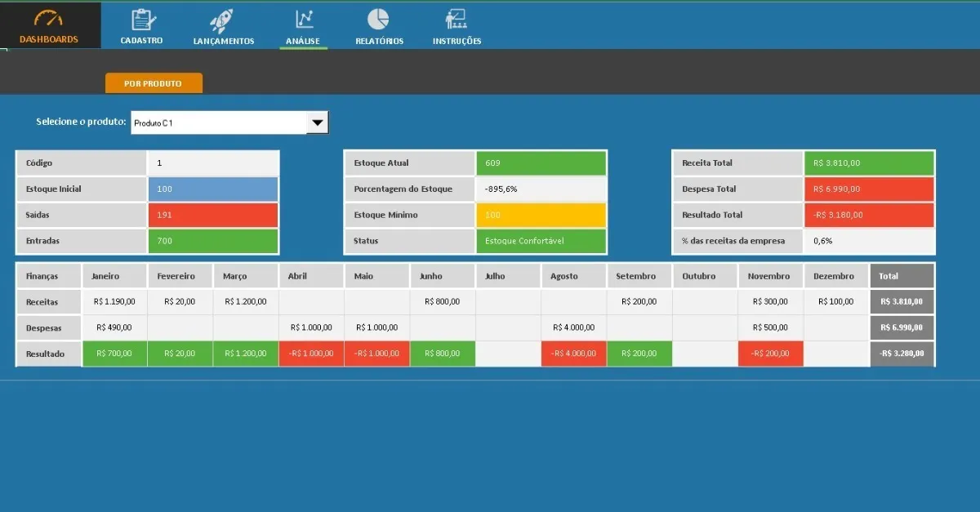Open the Análise chart icon
This screenshot has height=512, width=980.
coord(304,19)
